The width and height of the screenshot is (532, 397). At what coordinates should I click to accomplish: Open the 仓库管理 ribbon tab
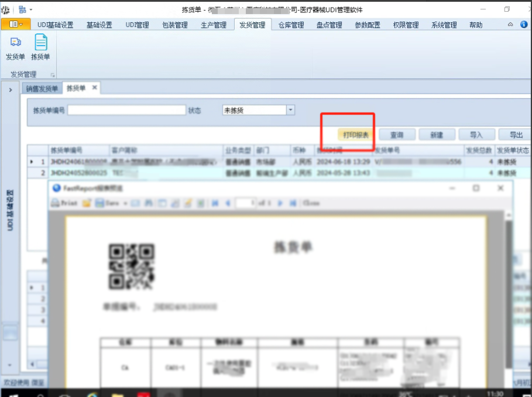point(290,25)
